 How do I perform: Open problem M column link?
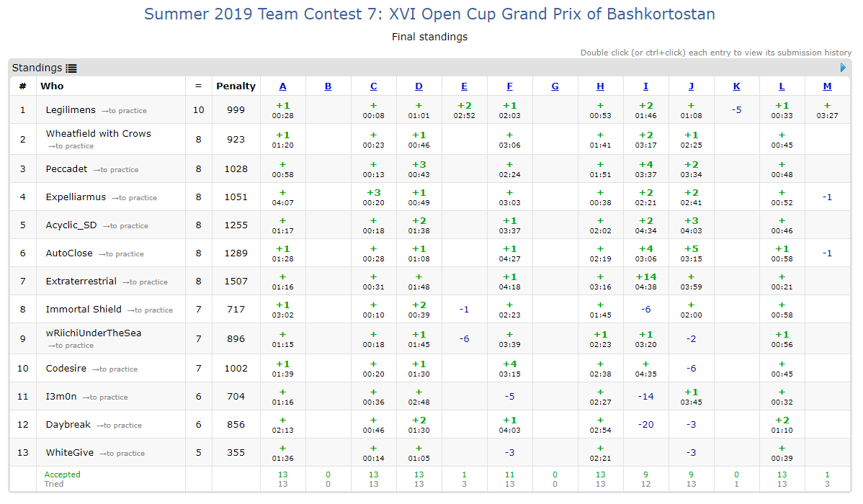pos(827,86)
